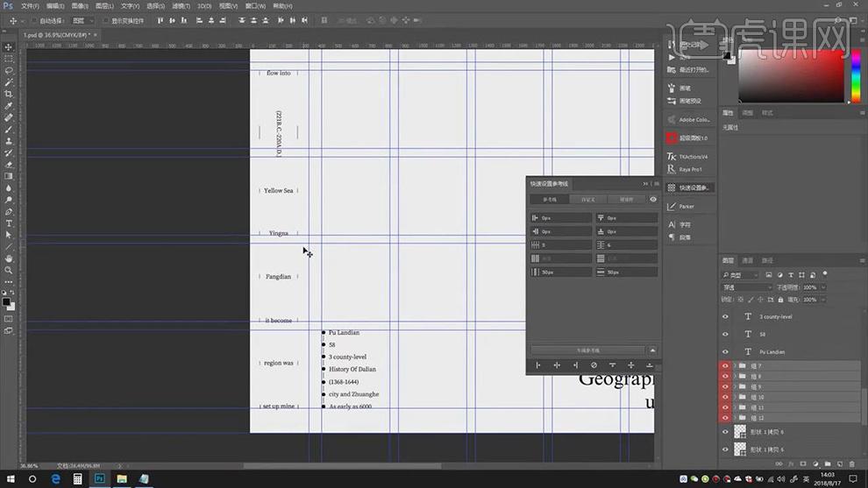Select the Crop tool
Screen dimensions: 868x488
[8, 94]
